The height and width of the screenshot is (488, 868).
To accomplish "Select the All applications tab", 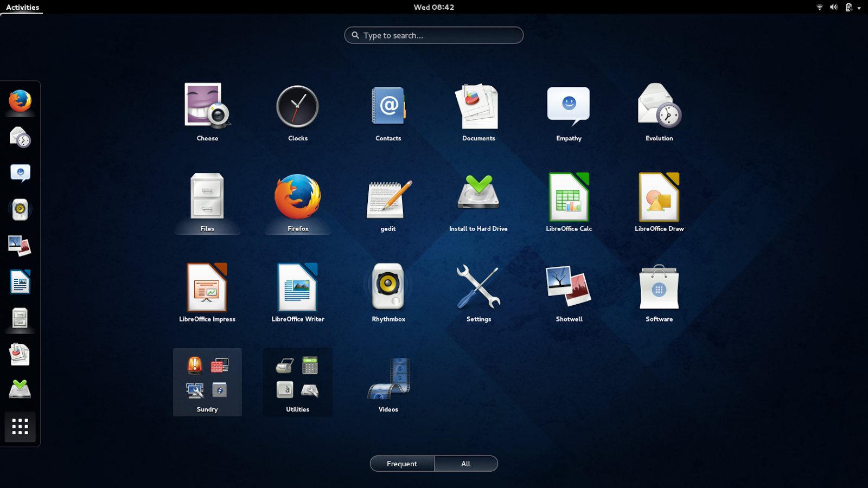I will (x=465, y=464).
